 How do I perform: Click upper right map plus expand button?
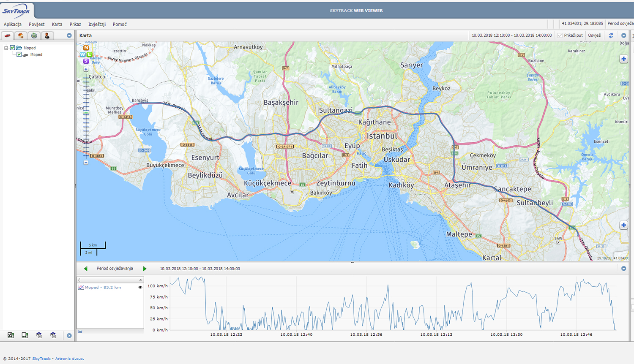coord(623,59)
